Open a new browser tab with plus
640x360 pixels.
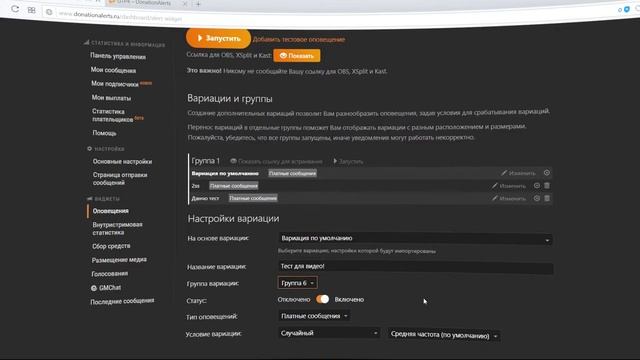pos(198,4)
